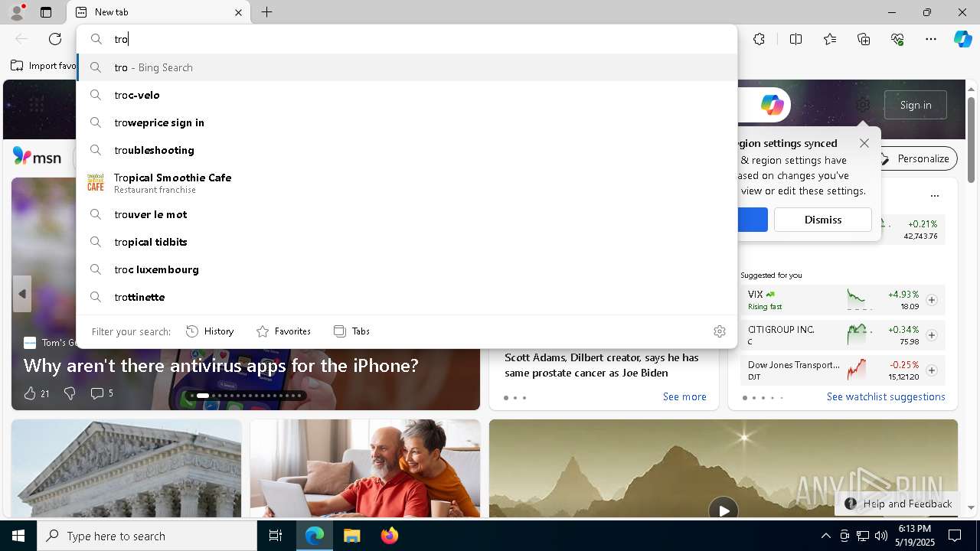
Task: Open the Favorites star toolbar icon
Action: [830, 39]
